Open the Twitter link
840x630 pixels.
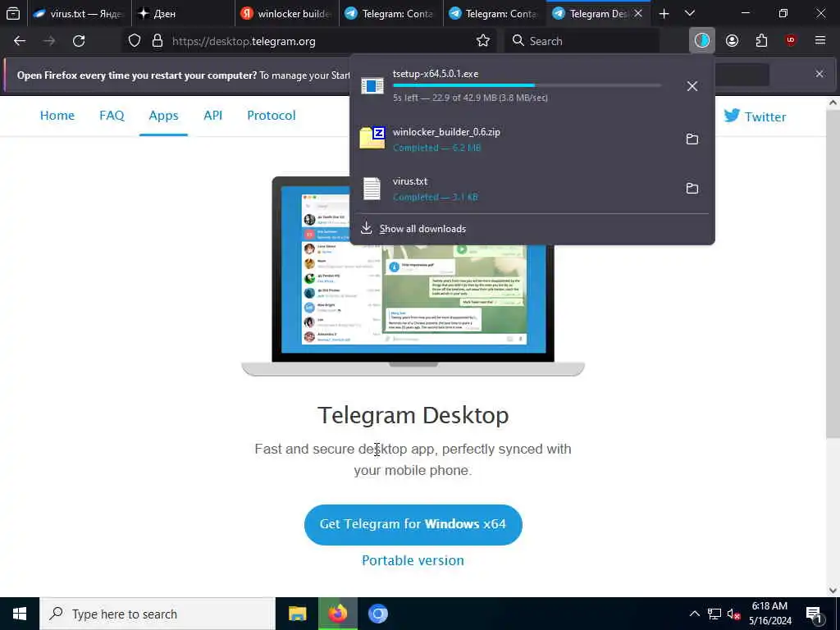[755, 116]
